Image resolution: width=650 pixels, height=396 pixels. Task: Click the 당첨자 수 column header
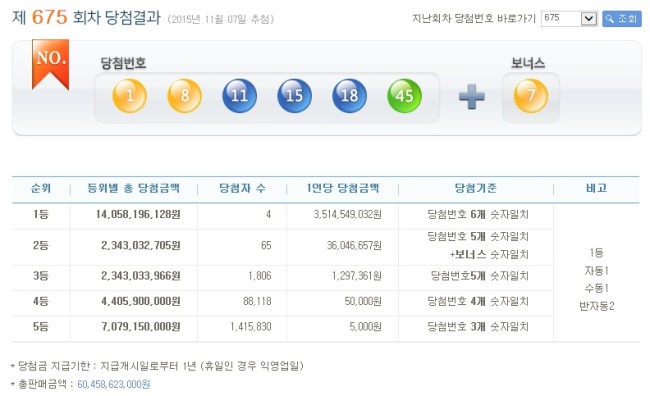[x=242, y=189]
